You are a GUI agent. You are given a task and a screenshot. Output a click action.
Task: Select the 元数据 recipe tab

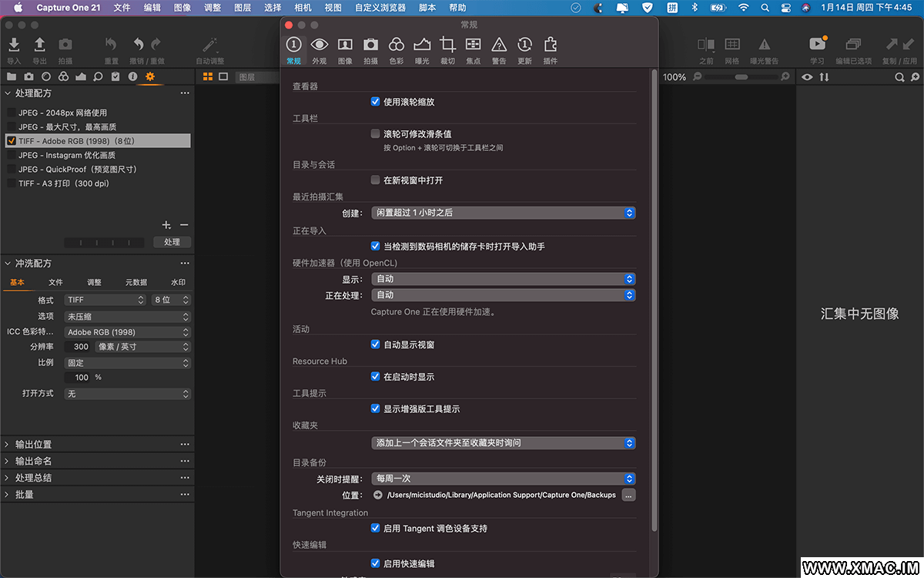tap(136, 283)
